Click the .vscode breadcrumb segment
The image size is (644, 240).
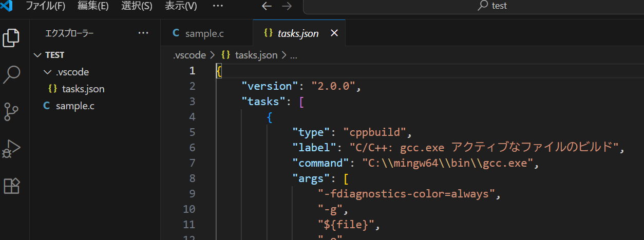(x=189, y=55)
